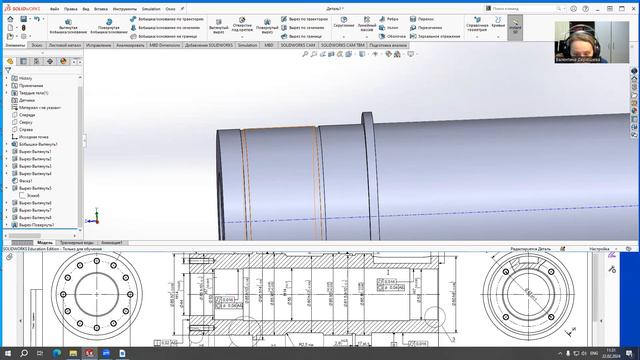640x360 pixels.
Task: Open the Файл menu
Action: pos(54,9)
